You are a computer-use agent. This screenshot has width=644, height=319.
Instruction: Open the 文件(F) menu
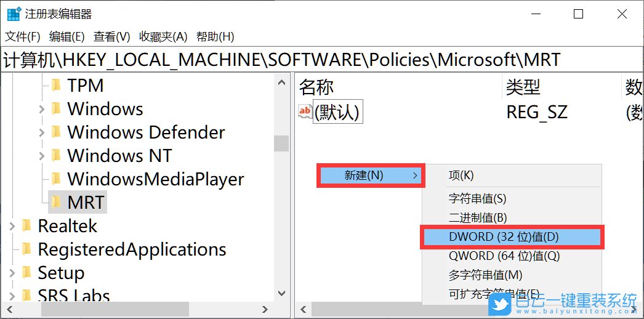pos(22,37)
